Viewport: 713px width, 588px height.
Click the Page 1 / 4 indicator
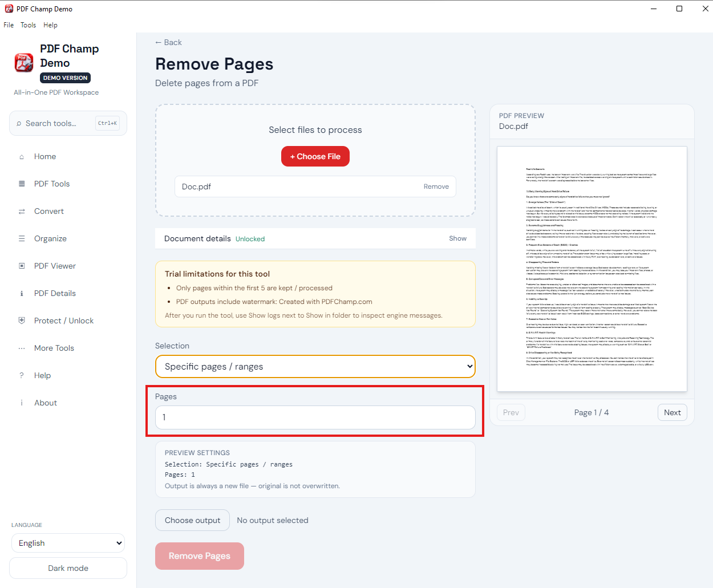click(592, 412)
